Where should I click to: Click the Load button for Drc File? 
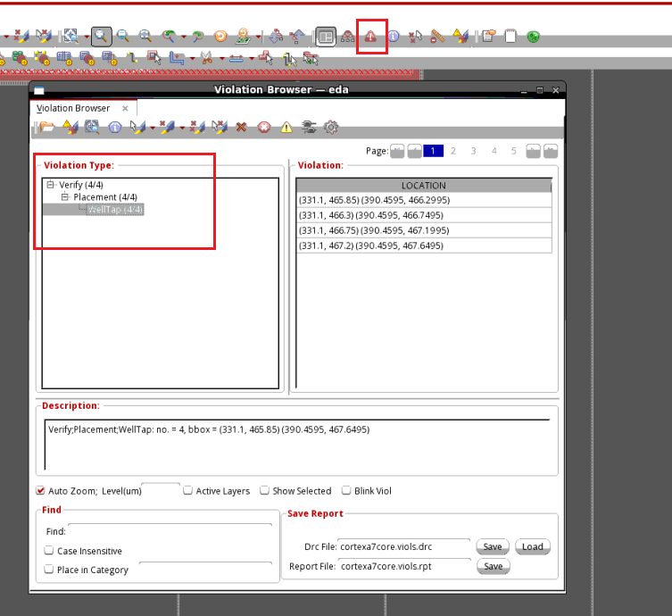(x=533, y=546)
